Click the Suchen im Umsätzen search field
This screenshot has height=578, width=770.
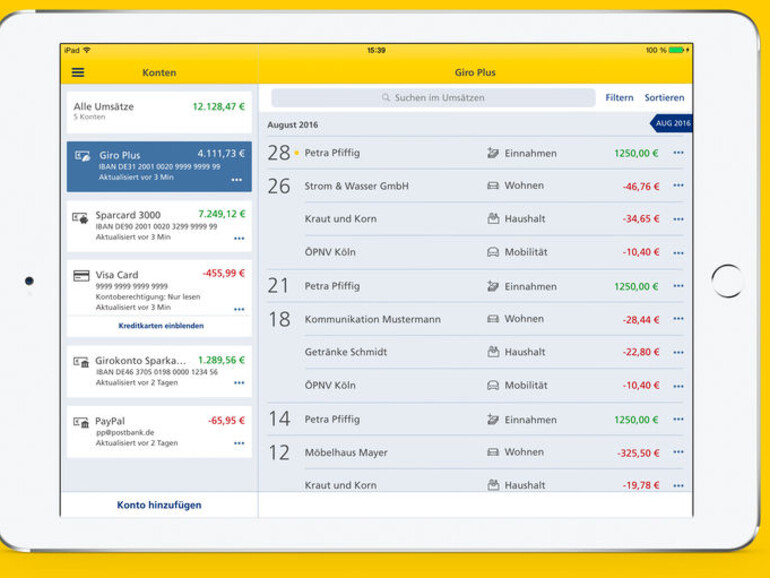pyautogui.click(x=433, y=98)
